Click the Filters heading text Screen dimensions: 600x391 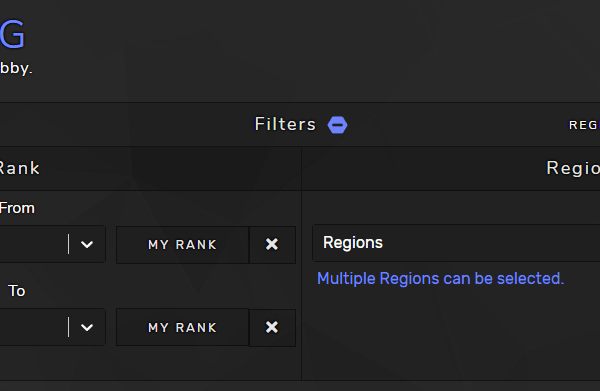[x=285, y=124]
